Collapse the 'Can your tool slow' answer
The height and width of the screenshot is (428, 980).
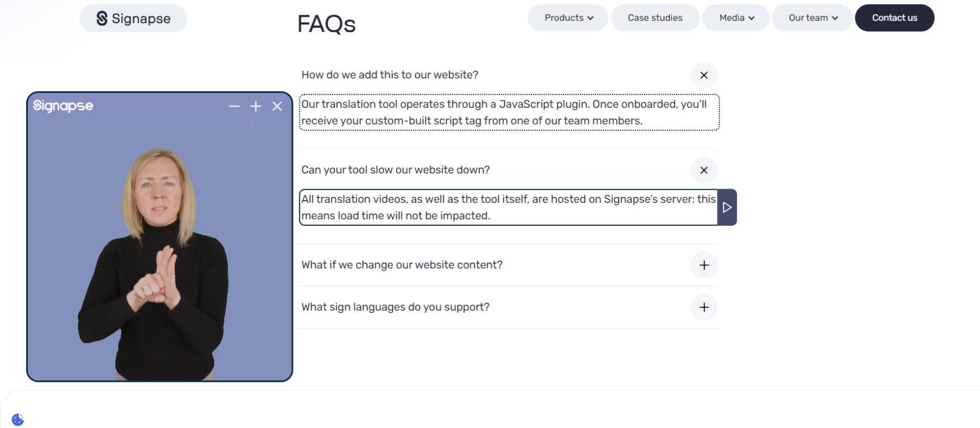[703, 170]
